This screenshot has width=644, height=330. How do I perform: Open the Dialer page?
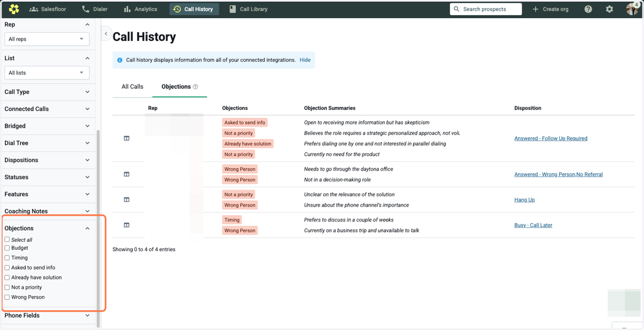[94, 9]
